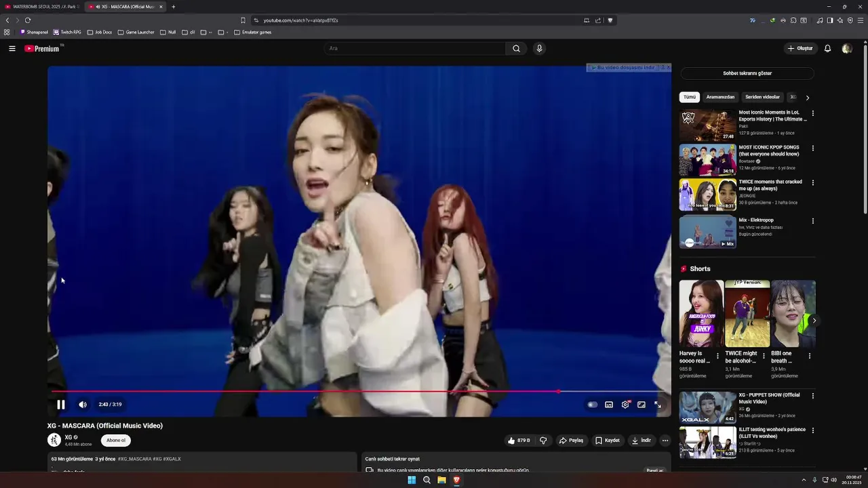
Task: Open options for BIBI one breath short
Action: (x=809, y=356)
